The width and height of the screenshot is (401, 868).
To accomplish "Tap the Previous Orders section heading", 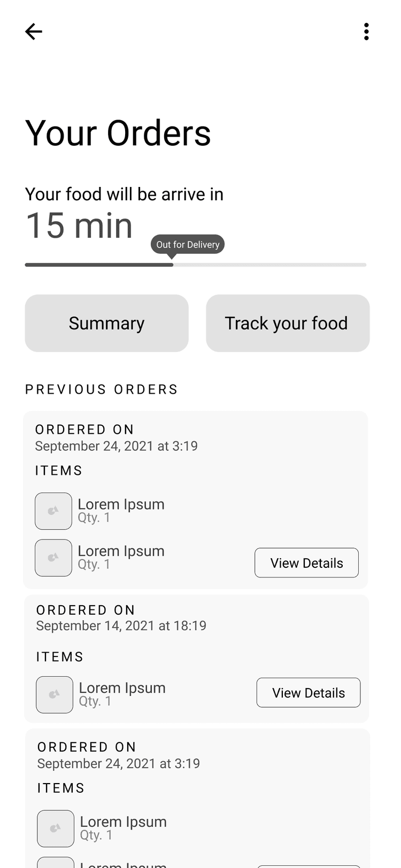I will (102, 389).
